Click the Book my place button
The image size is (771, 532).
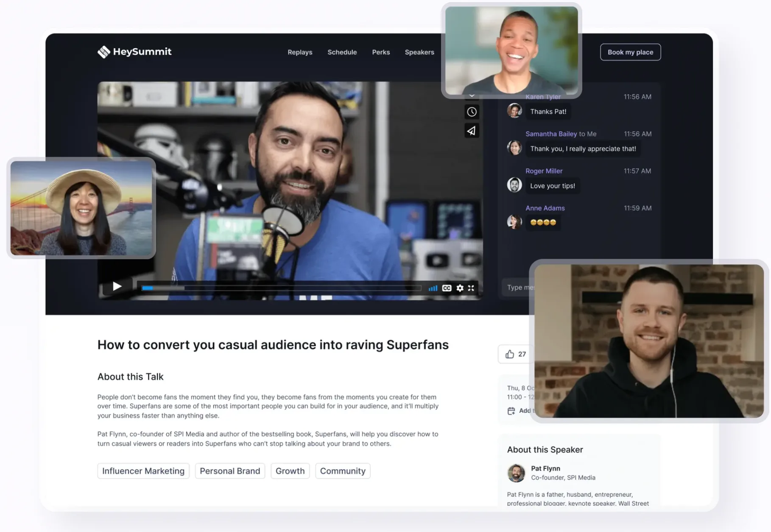point(630,52)
